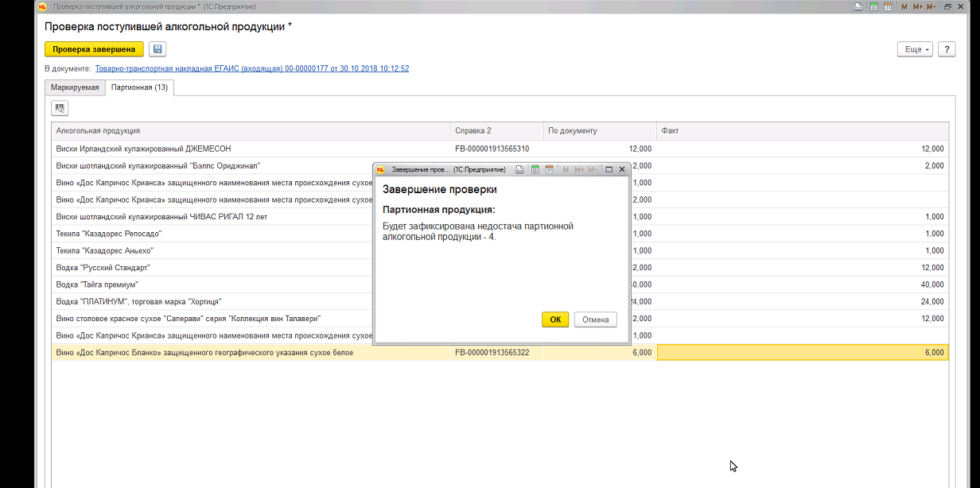Select the Виски Ирландский купажированный ДЖЕМЕСОН row
Viewport: 980px width, 488px height.
click(500, 149)
